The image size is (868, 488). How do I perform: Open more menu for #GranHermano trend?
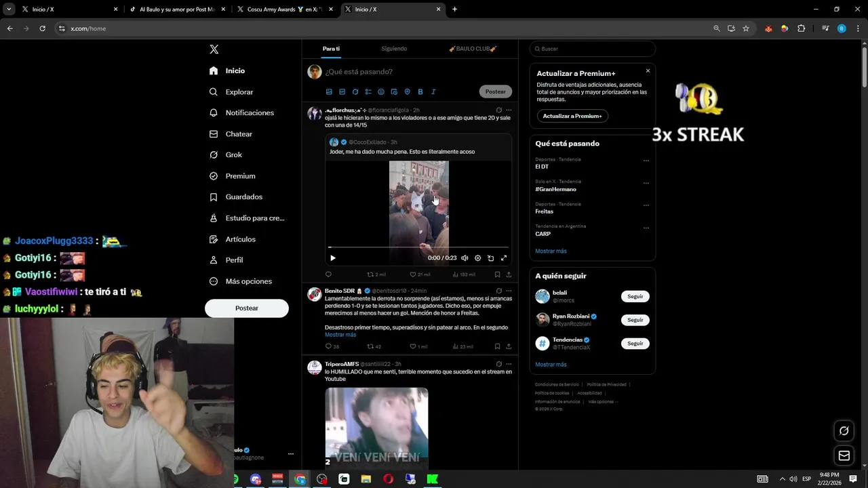646,183
